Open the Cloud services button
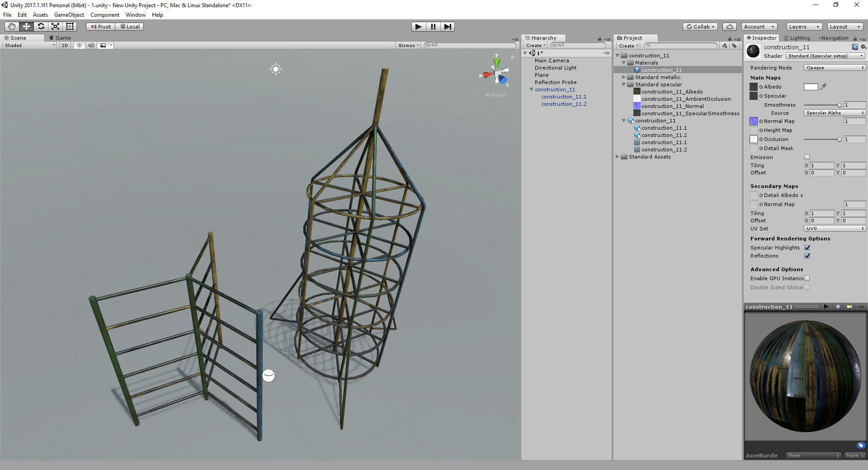The image size is (868, 470). pos(730,27)
